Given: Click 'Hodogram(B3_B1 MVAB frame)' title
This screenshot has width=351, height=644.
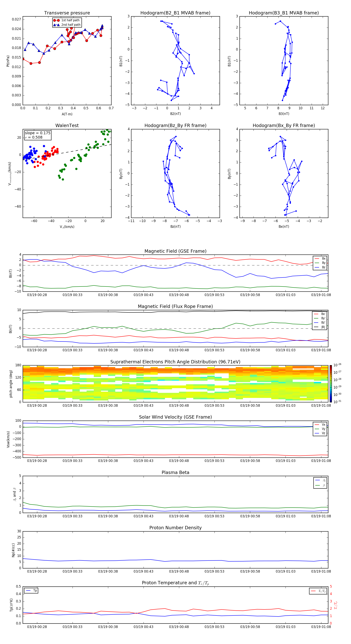Looking at the screenshot, I should (284, 13).
